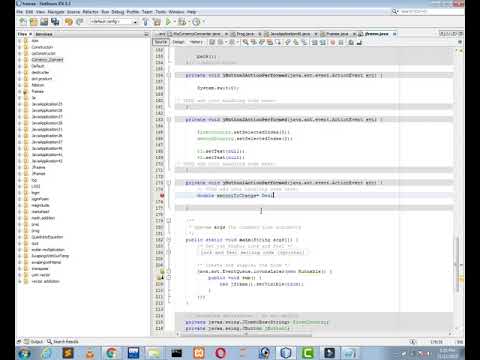Open the Refactor menu
Screen dimensions: 480x360
pyautogui.click(x=91, y=12)
